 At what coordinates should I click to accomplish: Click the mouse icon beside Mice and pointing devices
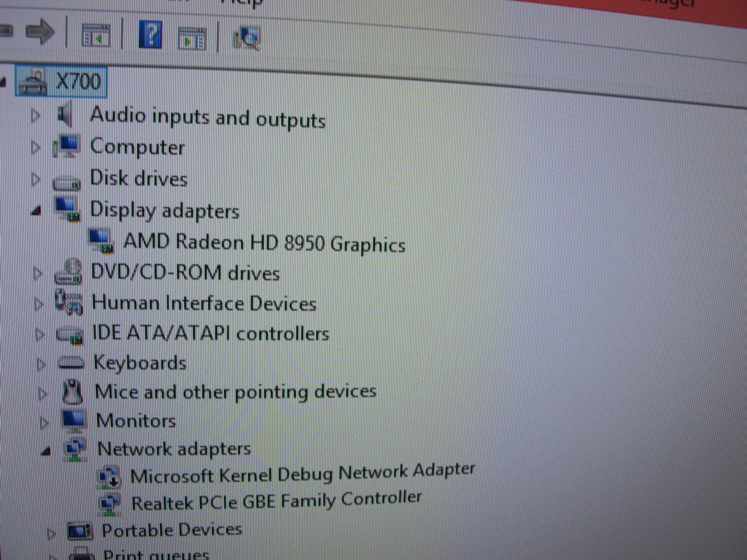tap(72, 392)
